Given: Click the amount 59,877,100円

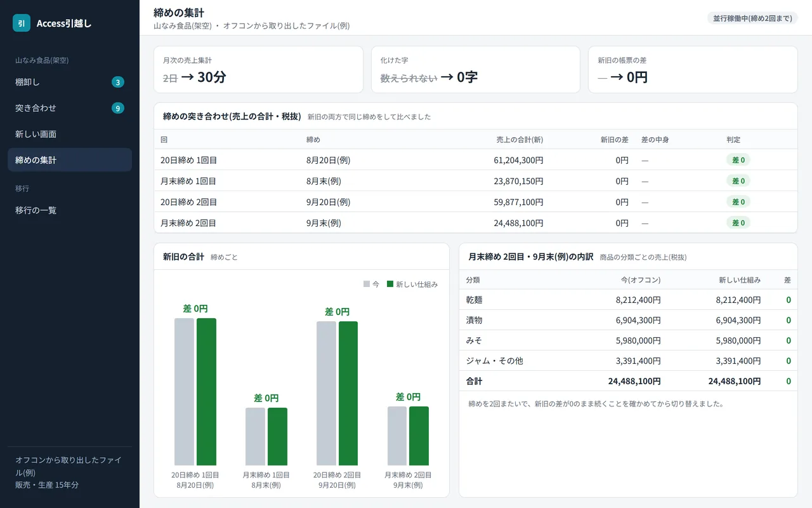Looking at the screenshot, I should pos(518,202).
